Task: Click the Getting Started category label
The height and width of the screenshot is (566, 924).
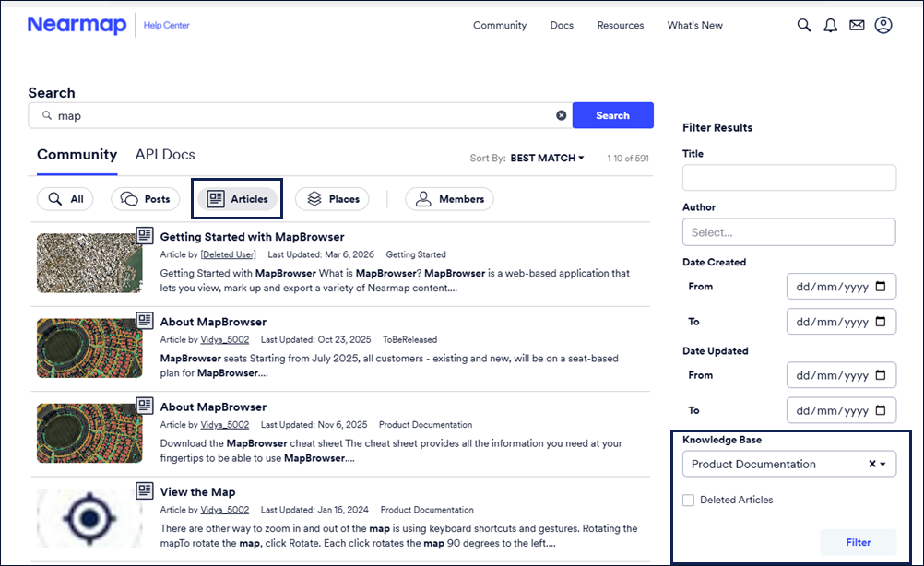Action: click(416, 254)
